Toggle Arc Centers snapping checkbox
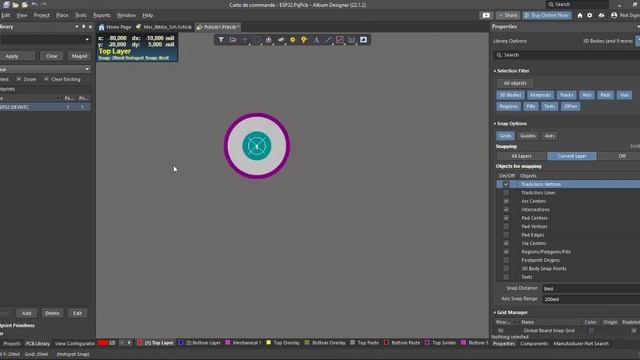This screenshot has height=360, width=640. (x=506, y=201)
